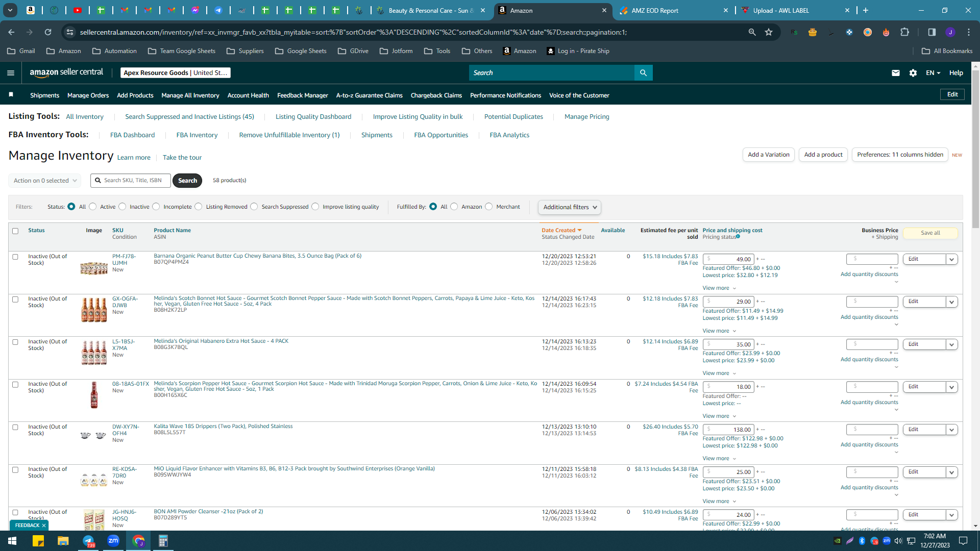Open the Seller Central hamburger menu
The width and height of the screenshot is (980, 551).
click(11, 73)
